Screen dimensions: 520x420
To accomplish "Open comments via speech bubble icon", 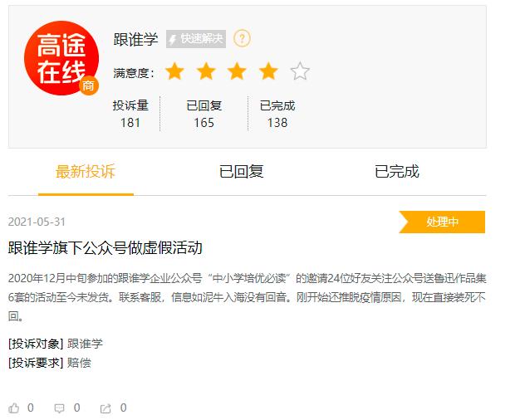I will (x=59, y=408).
